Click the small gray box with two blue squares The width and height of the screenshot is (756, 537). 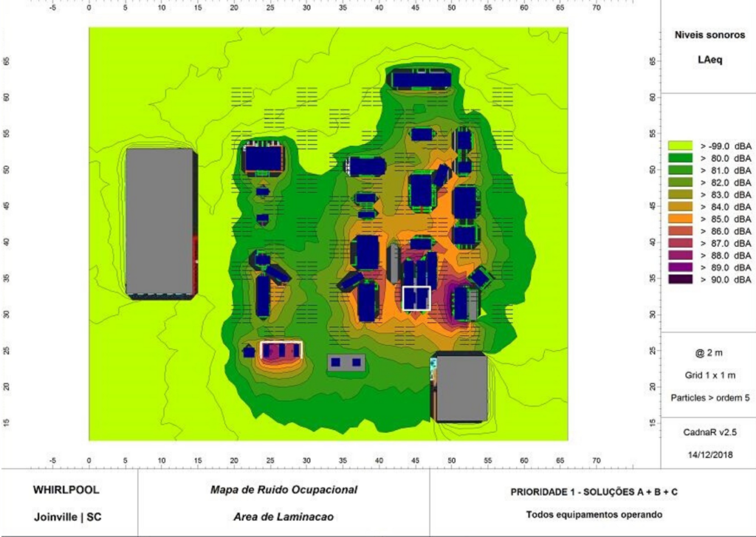point(346,363)
